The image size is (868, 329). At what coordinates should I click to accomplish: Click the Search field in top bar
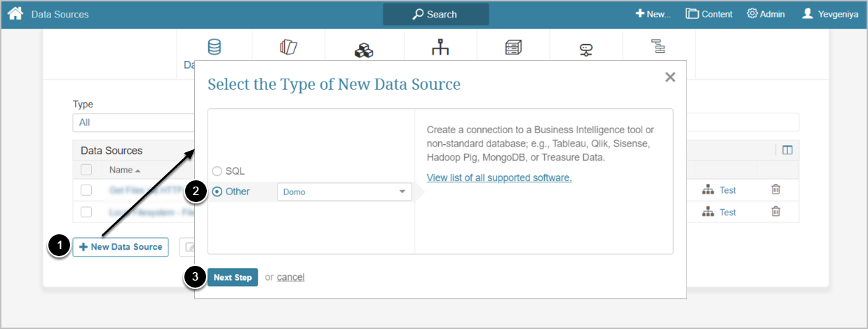tap(435, 14)
